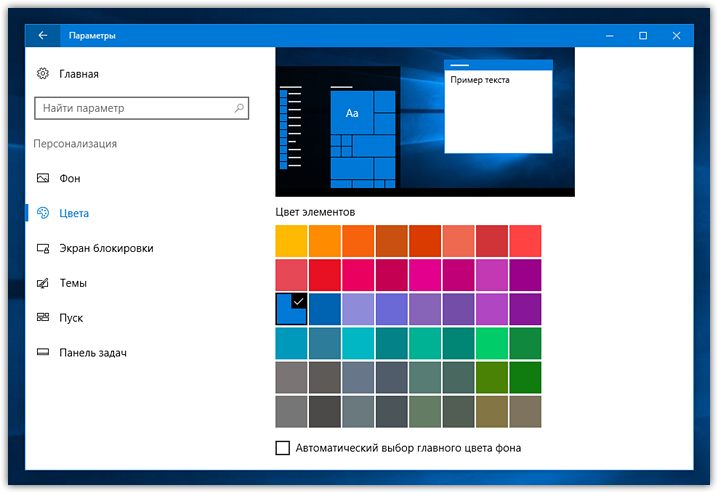Pick the turquoise cyan swatch
The width and height of the screenshot is (718, 493).
[x=358, y=343]
